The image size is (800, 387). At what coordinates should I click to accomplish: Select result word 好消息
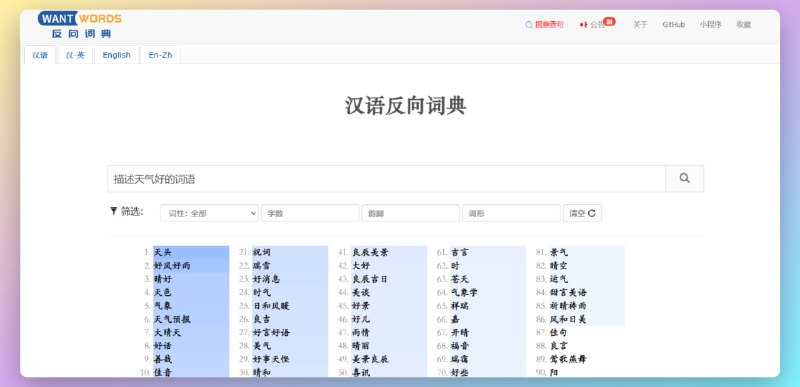[266, 279]
